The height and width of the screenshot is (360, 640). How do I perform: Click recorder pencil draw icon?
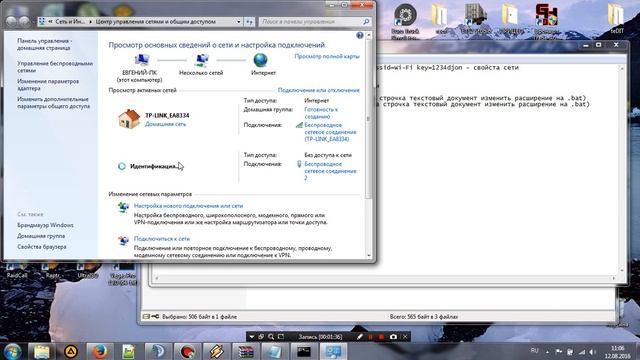360,337
